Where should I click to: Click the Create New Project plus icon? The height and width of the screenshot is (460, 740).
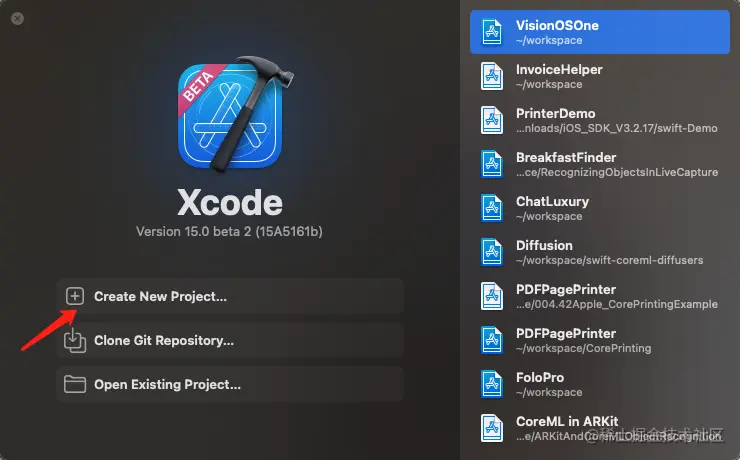75,296
